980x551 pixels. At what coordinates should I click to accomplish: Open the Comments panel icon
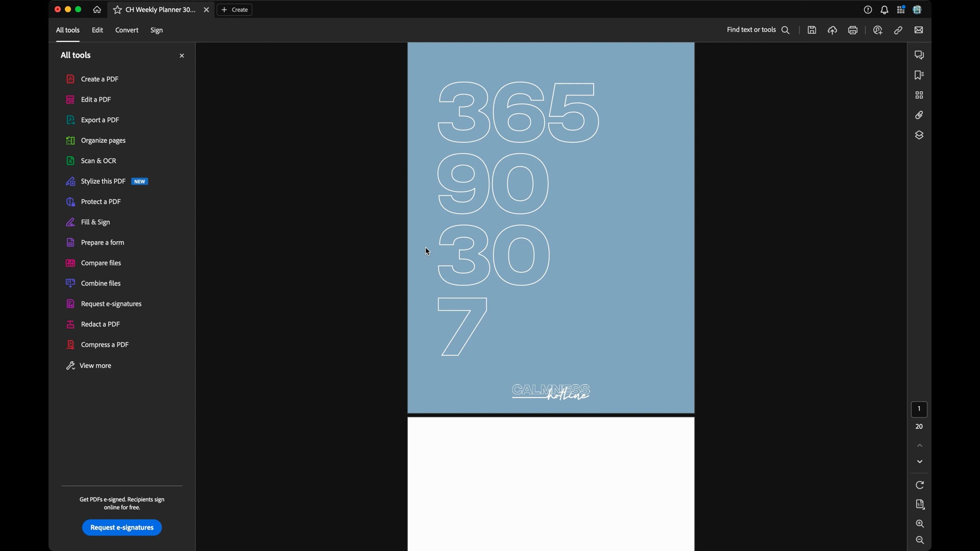pyautogui.click(x=919, y=55)
